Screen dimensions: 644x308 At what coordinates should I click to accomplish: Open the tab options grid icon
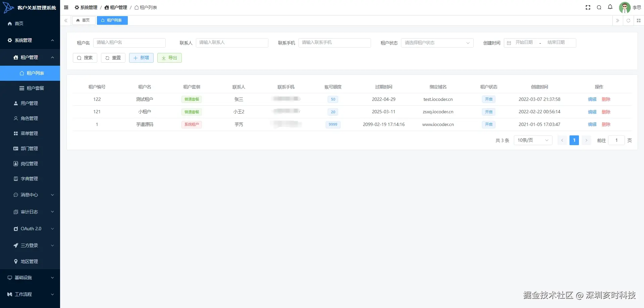pos(639,20)
